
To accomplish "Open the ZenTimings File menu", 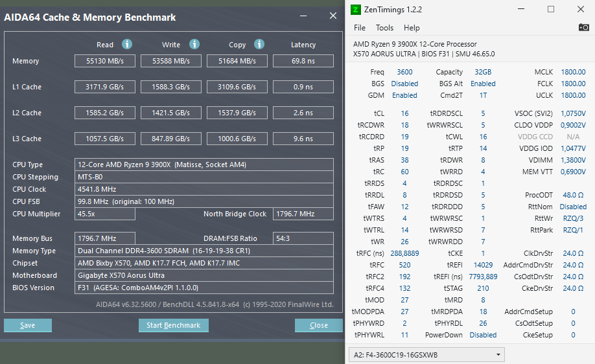I will [x=359, y=28].
